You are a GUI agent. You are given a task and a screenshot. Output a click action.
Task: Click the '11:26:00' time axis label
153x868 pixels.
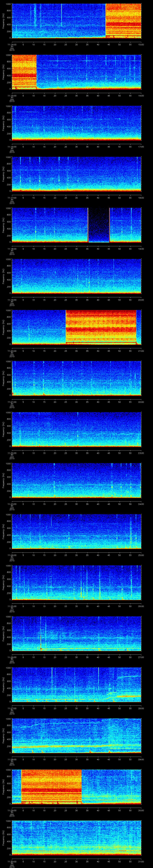tap(12, 657)
